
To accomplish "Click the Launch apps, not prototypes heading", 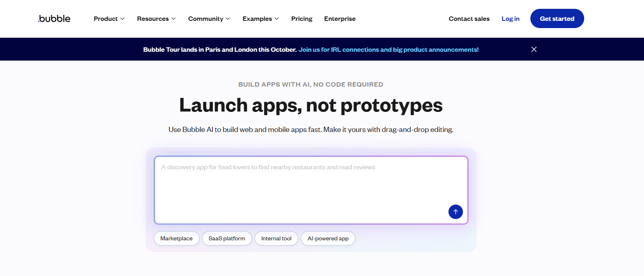I will tap(311, 106).
